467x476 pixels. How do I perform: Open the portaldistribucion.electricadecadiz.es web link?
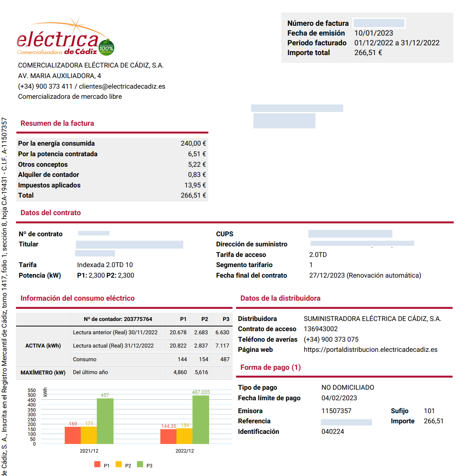pyautogui.click(x=371, y=349)
